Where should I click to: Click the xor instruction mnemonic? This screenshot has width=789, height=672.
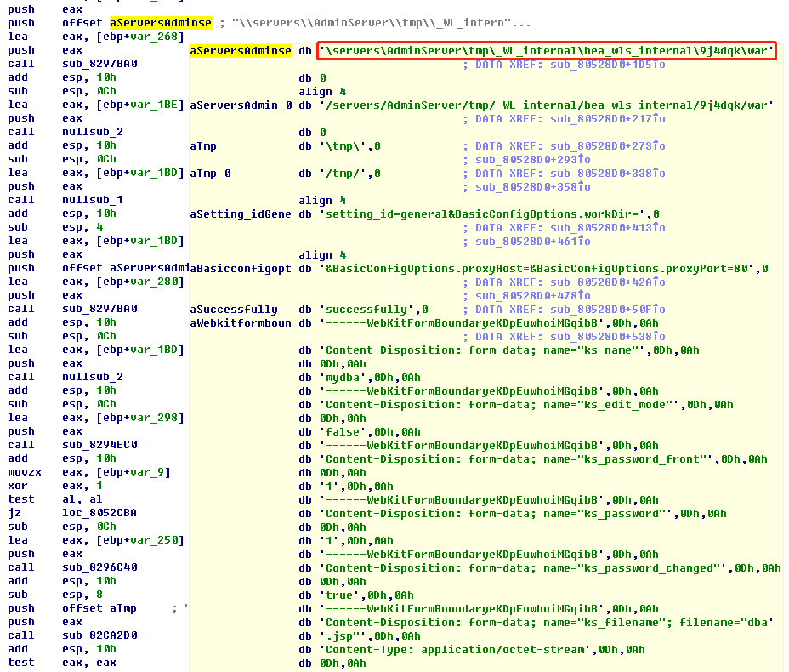18,485
